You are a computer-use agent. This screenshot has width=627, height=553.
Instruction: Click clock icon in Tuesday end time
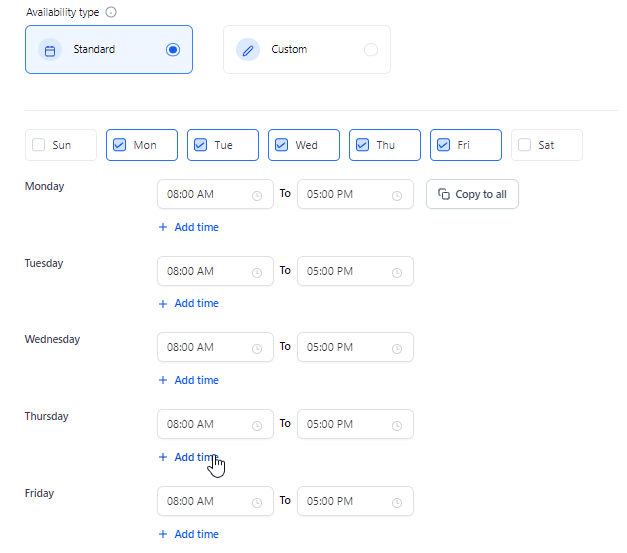tap(397, 273)
